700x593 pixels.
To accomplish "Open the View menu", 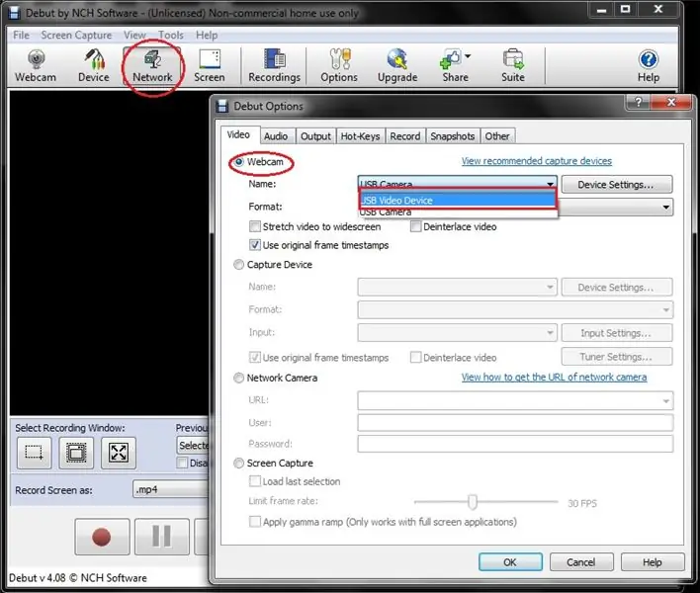I will 134,36.
